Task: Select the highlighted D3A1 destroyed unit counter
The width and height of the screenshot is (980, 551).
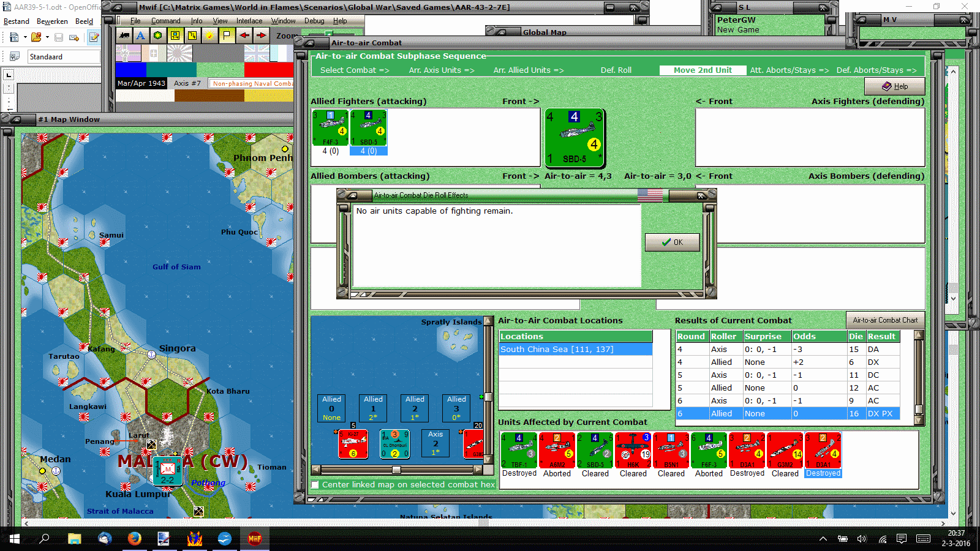Action: click(823, 451)
